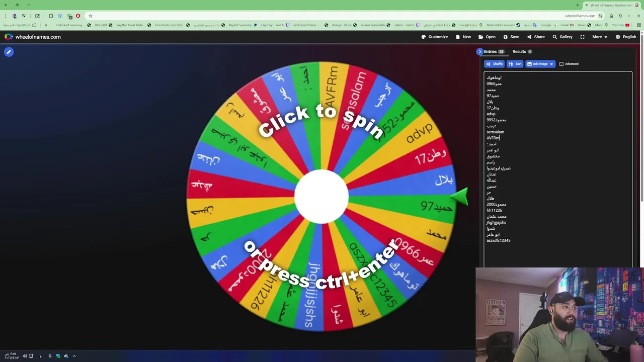The image size is (644, 362).
Task: Collapse the entries panel arrow
Action: pos(479,51)
